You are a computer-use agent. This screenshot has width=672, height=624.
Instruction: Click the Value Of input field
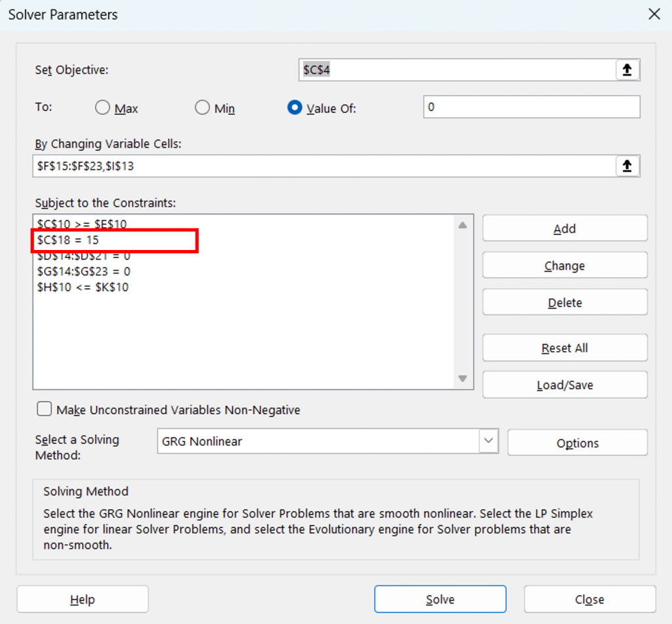tap(531, 107)
